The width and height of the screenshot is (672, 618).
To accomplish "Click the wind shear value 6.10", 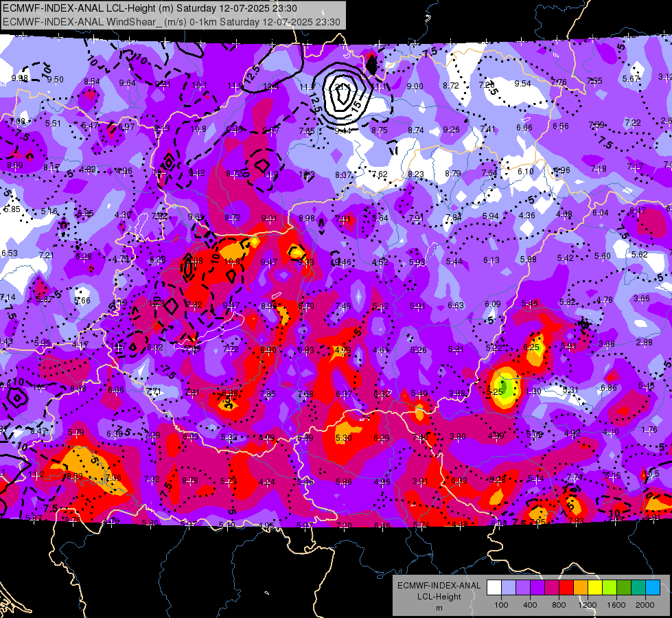I will 525,171.
